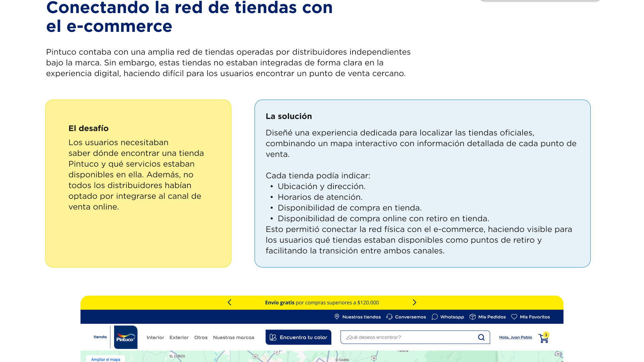The width and height of the screenshot is (644, 362).
Task: Click the "EL CORZO" label on the map
Action: coord(177,356)
